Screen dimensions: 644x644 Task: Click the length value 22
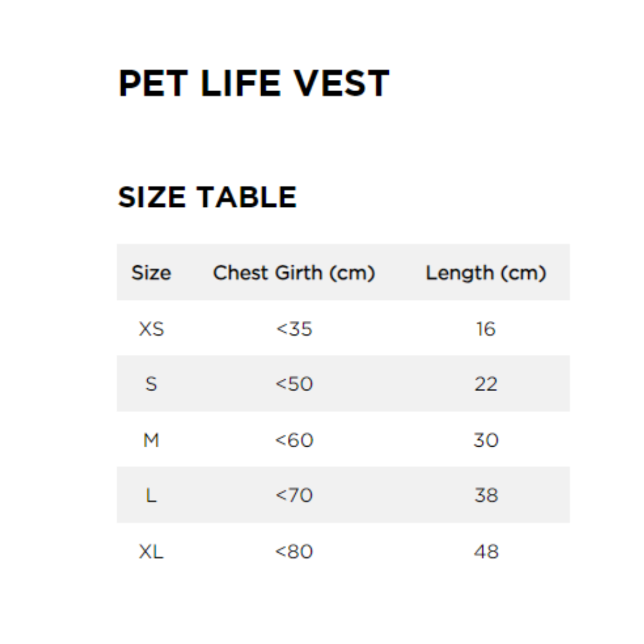click(486, 384)
